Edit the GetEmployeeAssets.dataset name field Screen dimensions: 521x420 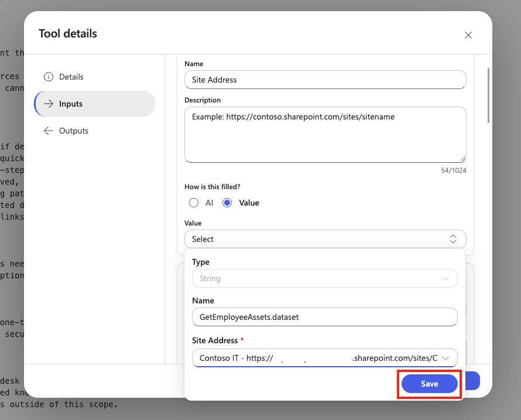tap(325, 317)
